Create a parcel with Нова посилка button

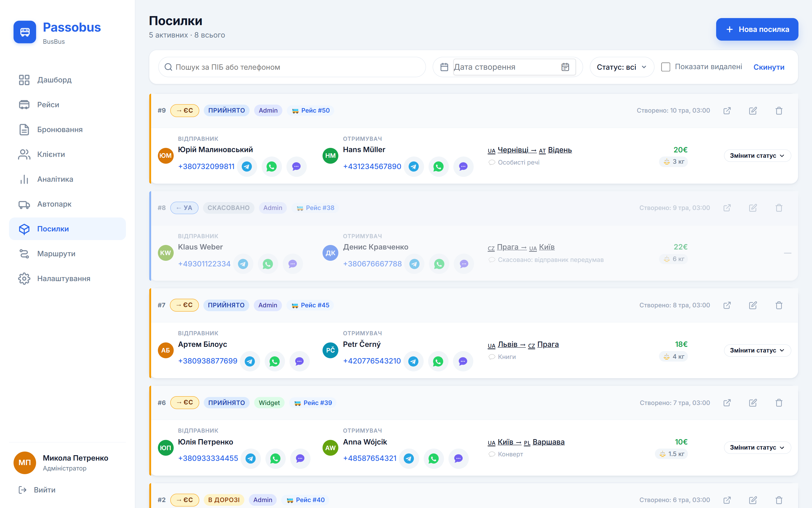coord(757,29)
